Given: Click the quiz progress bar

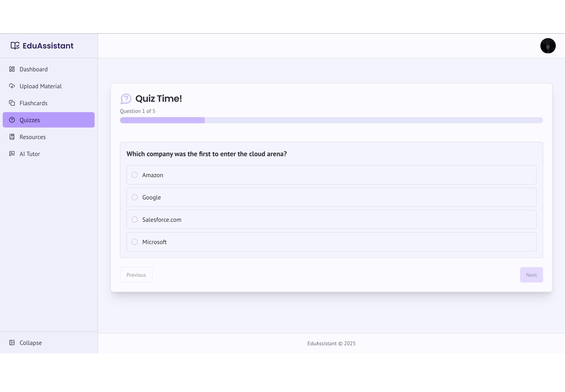Looking at the screenshot, I should click(331, 120).
